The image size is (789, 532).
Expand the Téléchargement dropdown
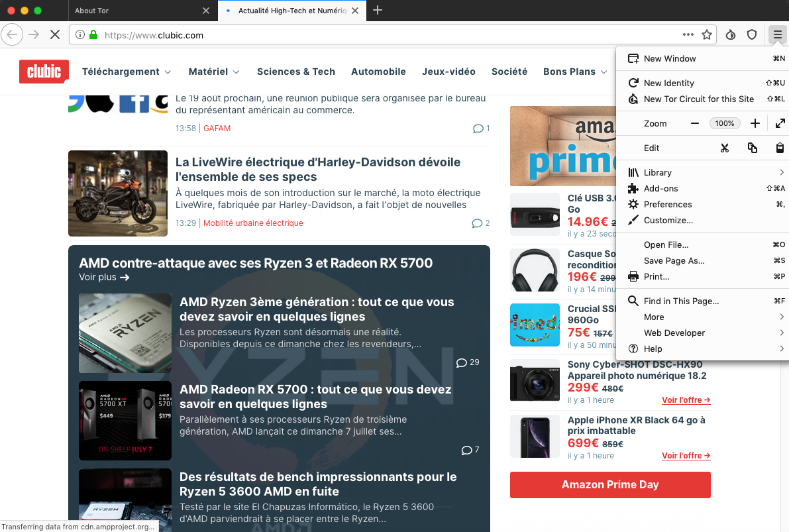point(127,72)
